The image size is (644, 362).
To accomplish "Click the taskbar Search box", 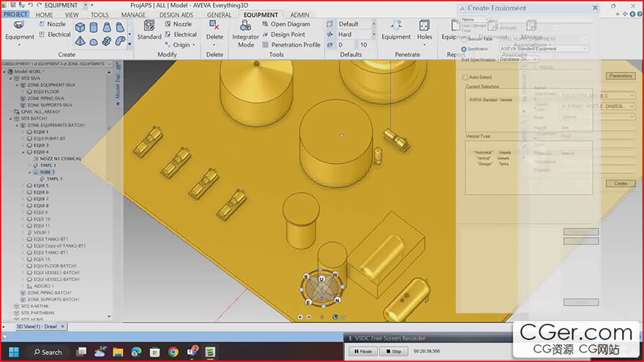I will click(48, 352).
